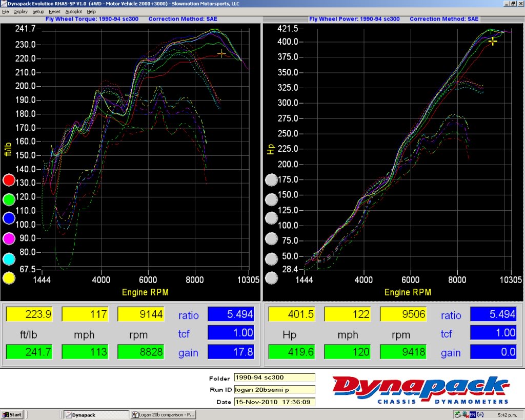Click the green 8828 rpm torque value
Viewport: 525px width, 420px height.
[x=141, y=352]
